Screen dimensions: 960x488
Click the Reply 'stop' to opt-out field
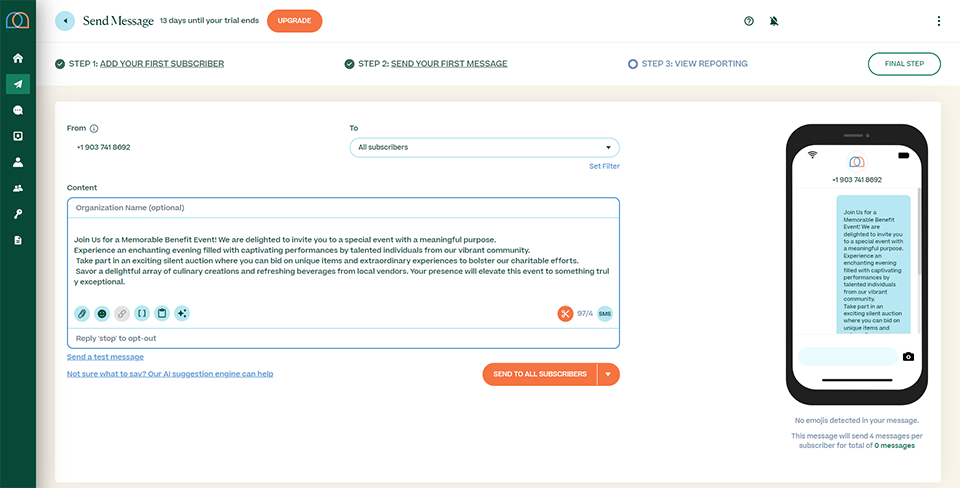coord(343,338)
